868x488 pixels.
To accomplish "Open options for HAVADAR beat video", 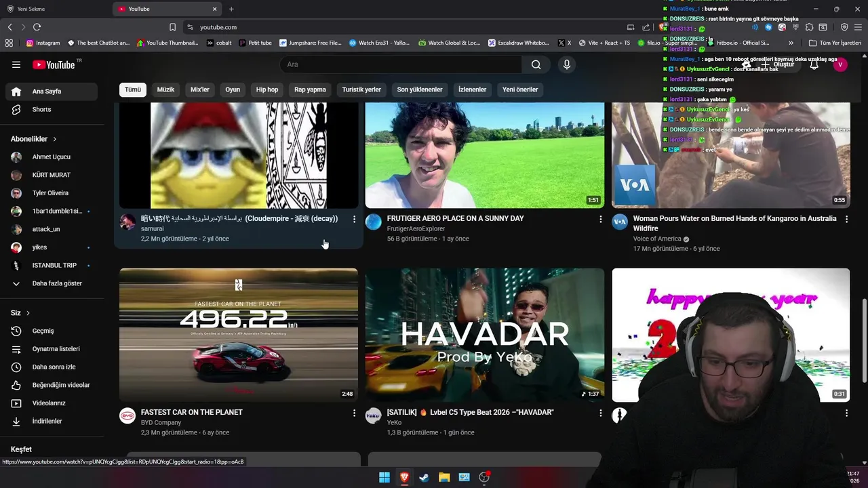I will click(600, 413).
